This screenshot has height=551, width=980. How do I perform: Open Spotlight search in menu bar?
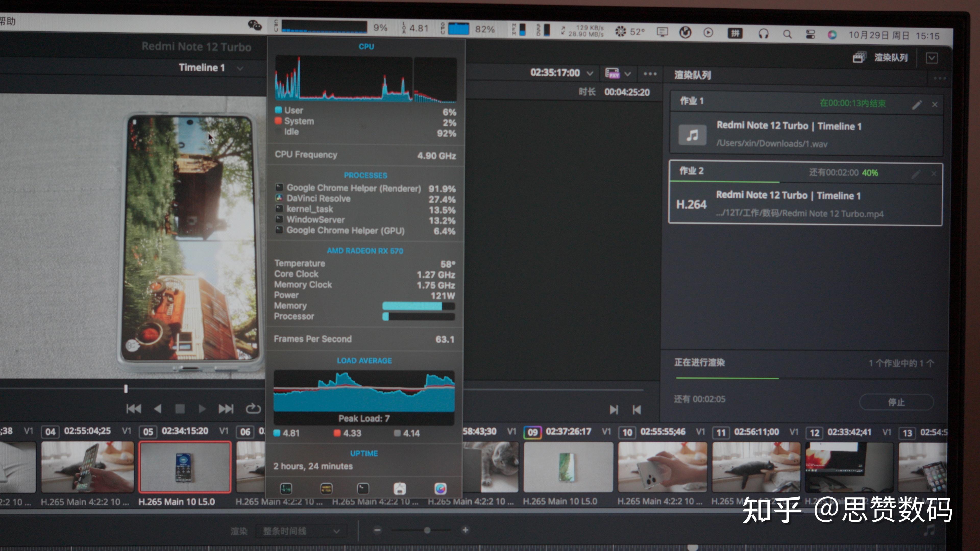coord(787,34)
